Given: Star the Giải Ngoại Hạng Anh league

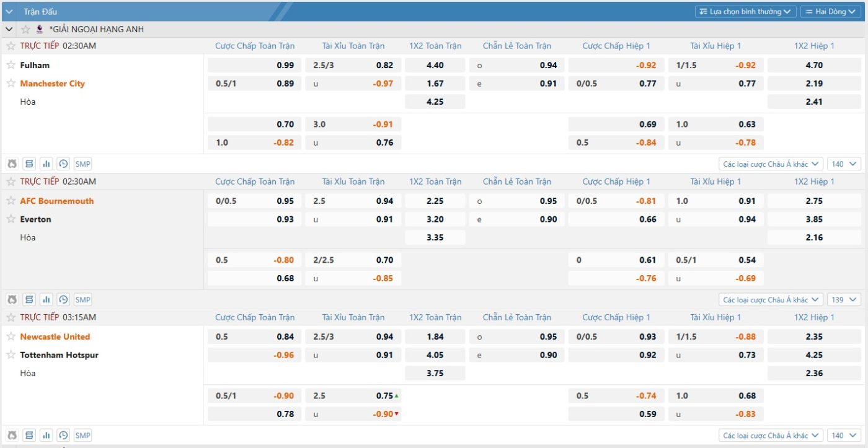Looking at the screenshot, I should (x=25, y=29).
